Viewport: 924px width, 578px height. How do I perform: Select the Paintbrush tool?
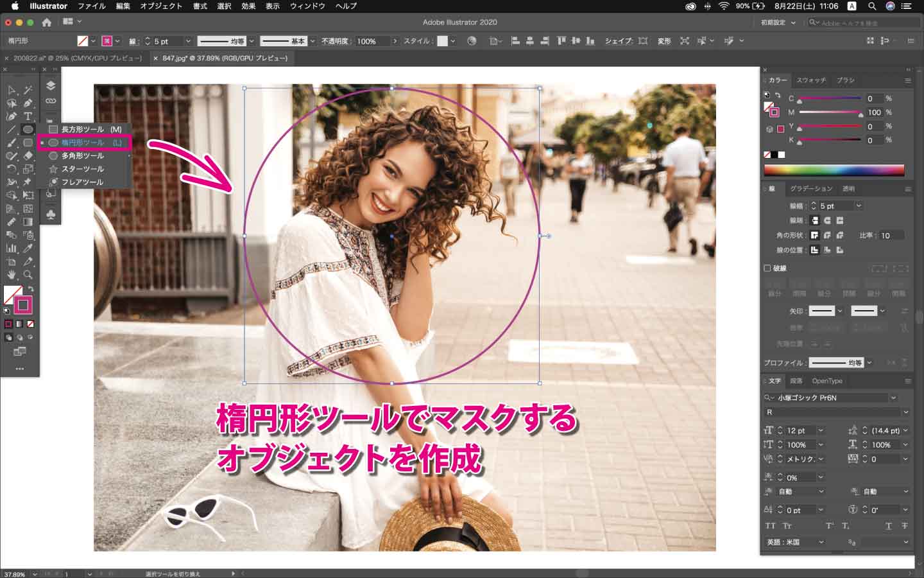(x=12, y=143)
